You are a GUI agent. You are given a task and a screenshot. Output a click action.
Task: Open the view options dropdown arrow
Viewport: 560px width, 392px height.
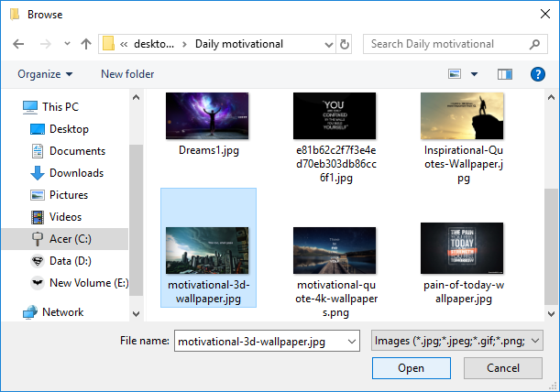474,74
